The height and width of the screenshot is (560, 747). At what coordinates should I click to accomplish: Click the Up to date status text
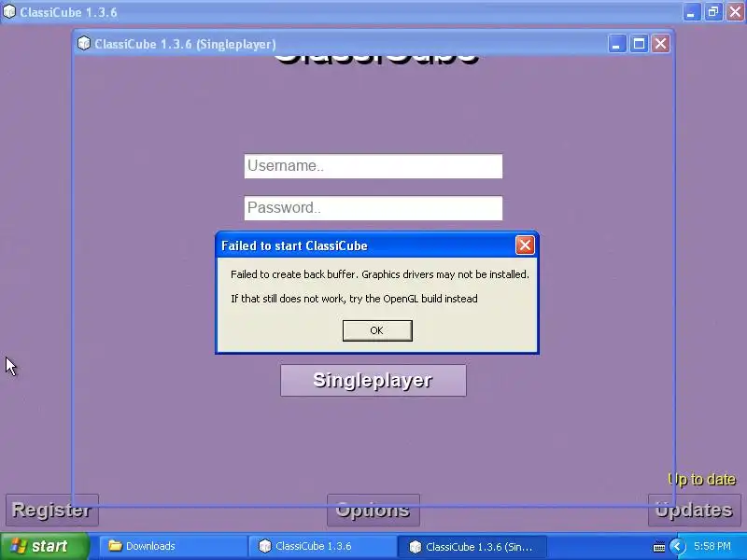point(702,479)
